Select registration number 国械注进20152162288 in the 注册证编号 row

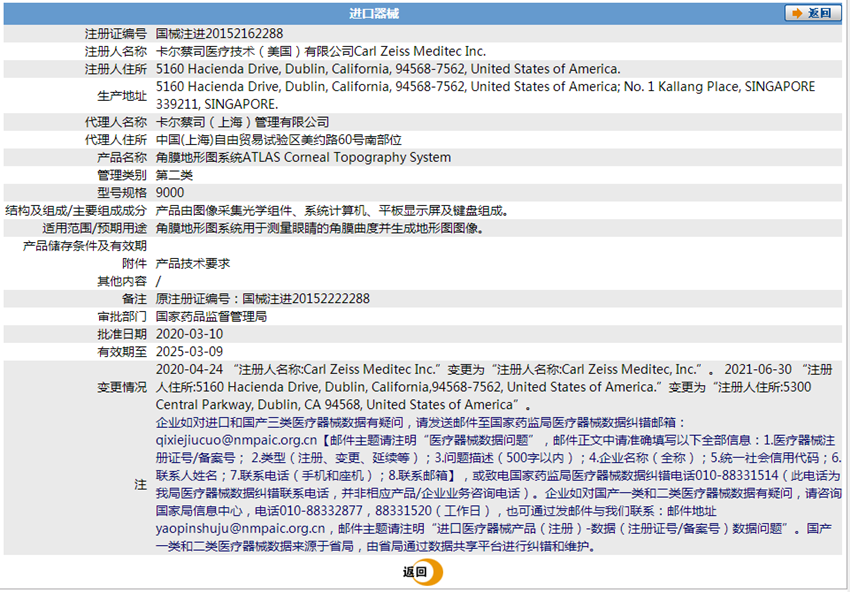(220, 34)
